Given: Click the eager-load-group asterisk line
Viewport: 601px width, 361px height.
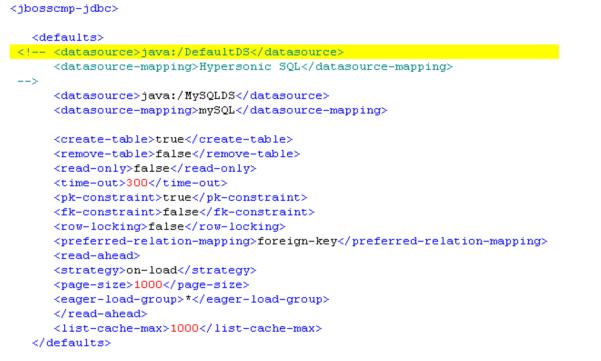Looking at the screenshot, I should coord(192,300).
